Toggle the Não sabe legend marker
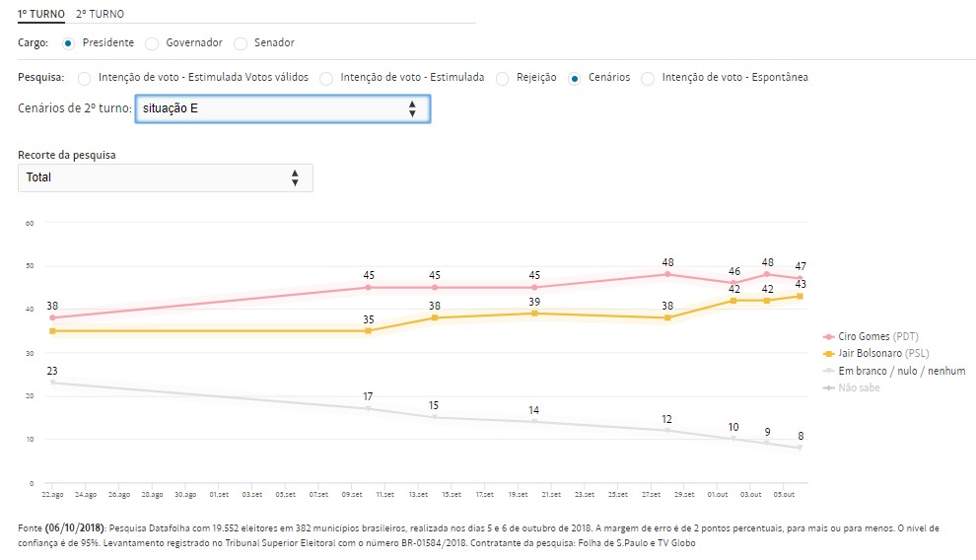The width and height of the screenshot is (976, 560). click(x=828, y=387)
